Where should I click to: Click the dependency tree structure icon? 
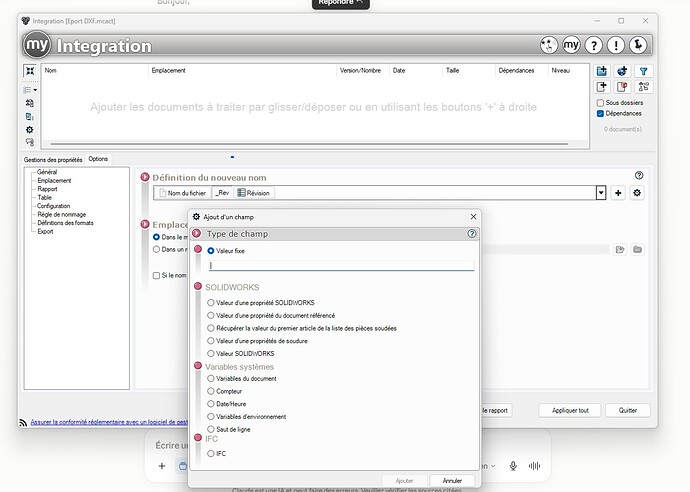(643, 87)
